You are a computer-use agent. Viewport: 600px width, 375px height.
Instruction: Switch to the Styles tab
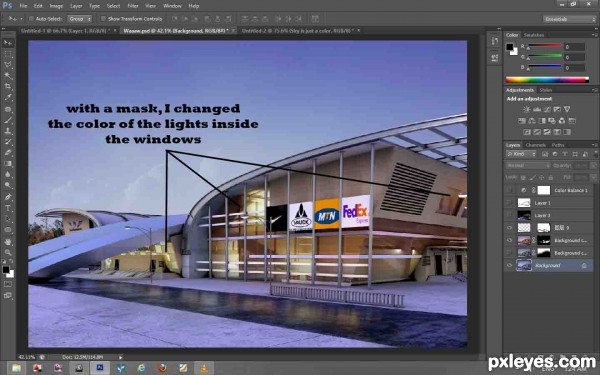pyautogui.click(x=546, y=90)
